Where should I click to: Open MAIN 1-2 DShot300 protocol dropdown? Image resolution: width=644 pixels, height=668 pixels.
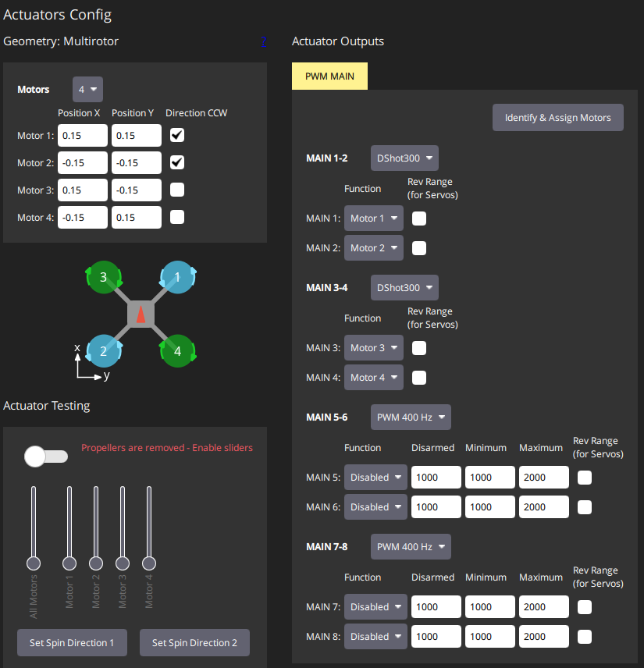tap(404, 158)
